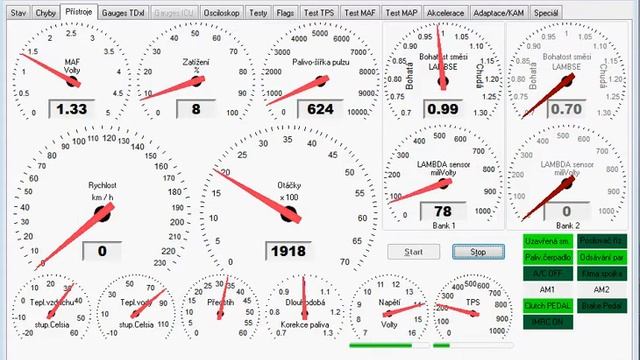The height and width of the screenshot is (360, 640).
Task: Click the AM2 indicator
Action: pyautogui.click(x=602, y=290)
